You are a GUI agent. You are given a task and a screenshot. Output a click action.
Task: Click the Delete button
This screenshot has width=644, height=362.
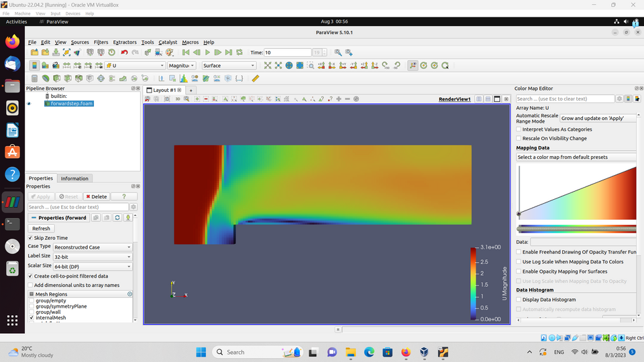[x=97, y=196]
